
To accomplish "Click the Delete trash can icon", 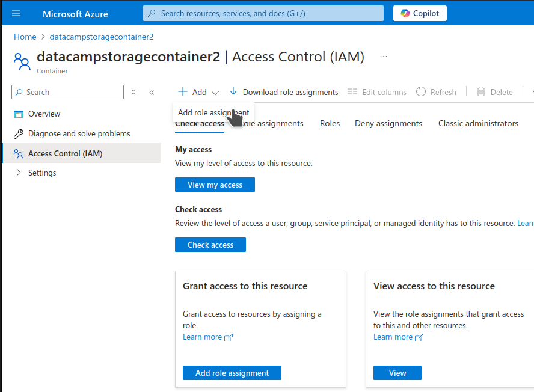I will click(481, 91).
